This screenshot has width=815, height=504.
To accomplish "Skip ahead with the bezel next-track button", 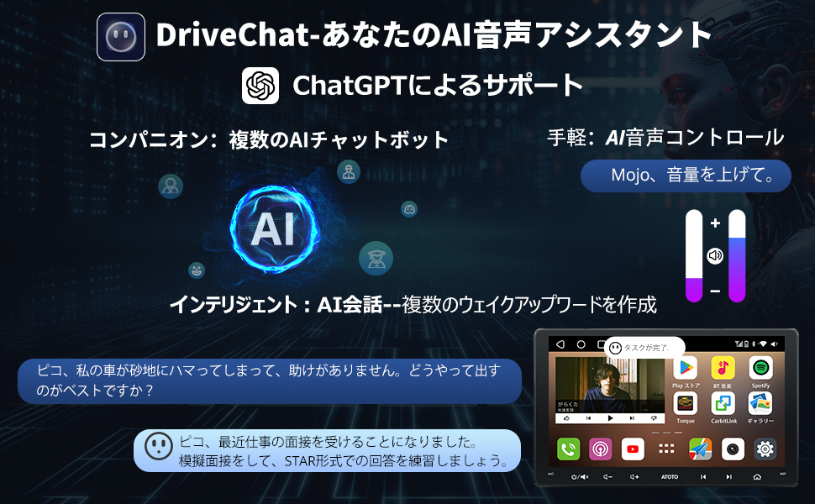I will [x=728, y=477].
